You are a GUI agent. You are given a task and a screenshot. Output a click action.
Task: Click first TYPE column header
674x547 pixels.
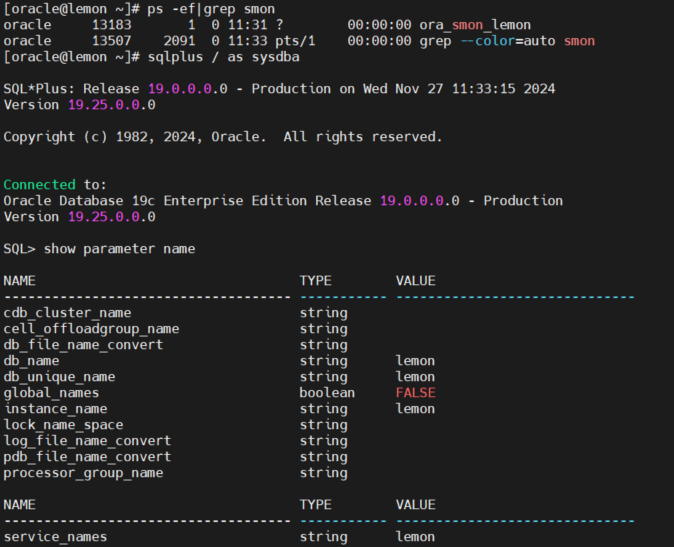pos(316,281)
